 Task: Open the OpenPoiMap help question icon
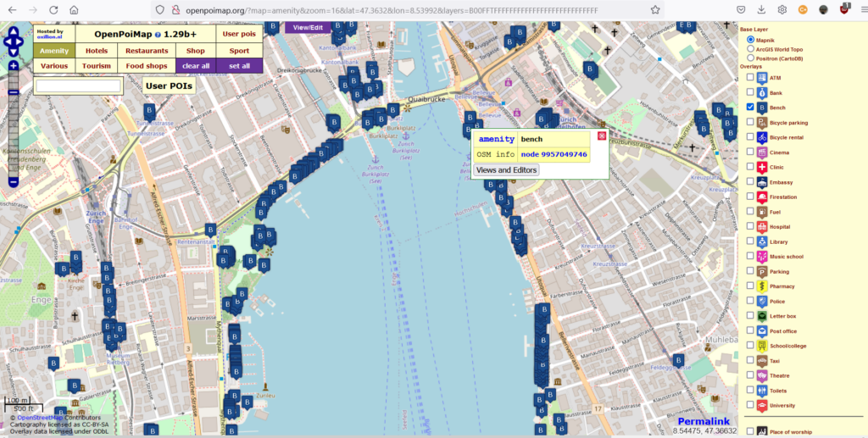158,34
